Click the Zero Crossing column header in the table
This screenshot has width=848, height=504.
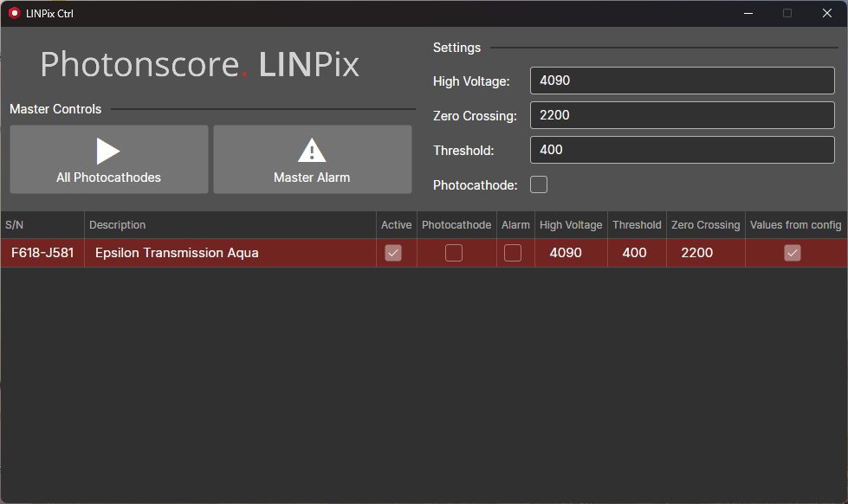(x=706, y=225)
